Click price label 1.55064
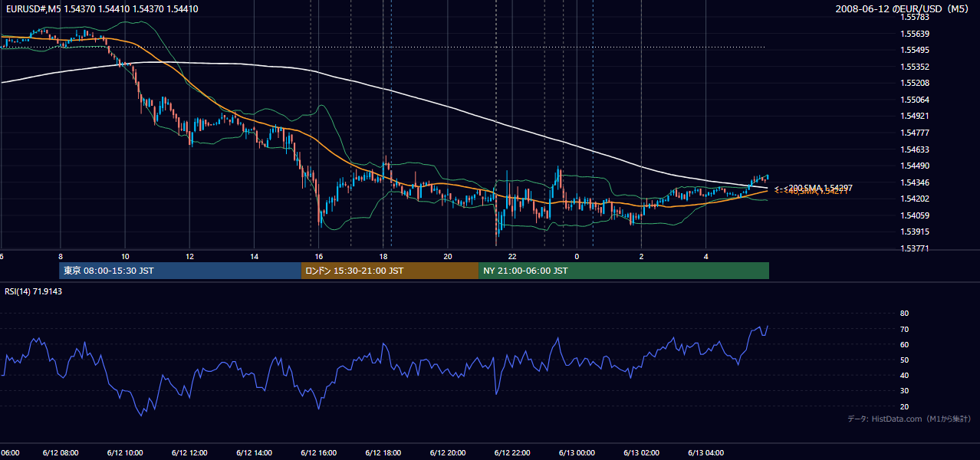Viewport: 980px width, 460px height. click(915, 100)
